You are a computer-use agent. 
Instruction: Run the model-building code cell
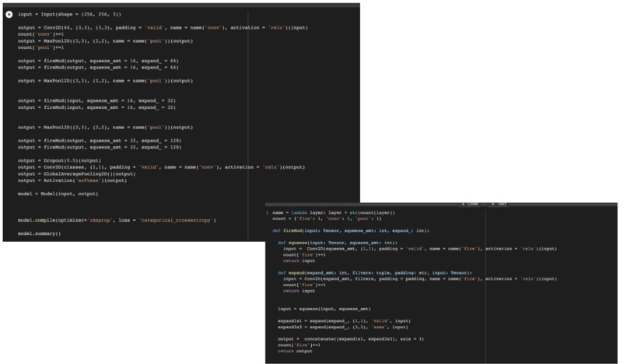9,15
